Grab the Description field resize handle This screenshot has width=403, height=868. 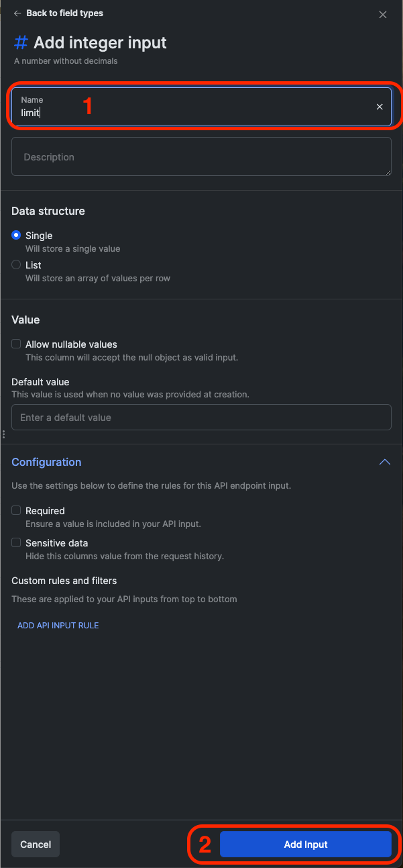388,173
